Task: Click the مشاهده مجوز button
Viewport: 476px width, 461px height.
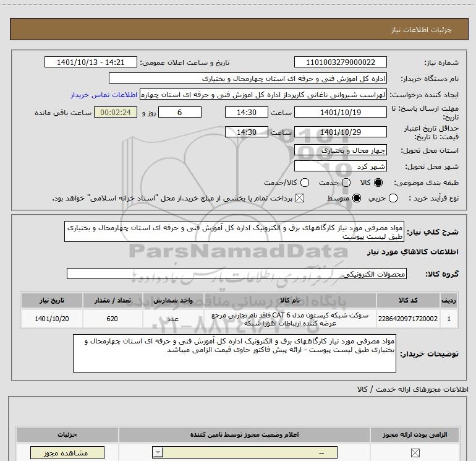Action: [67, 453]
